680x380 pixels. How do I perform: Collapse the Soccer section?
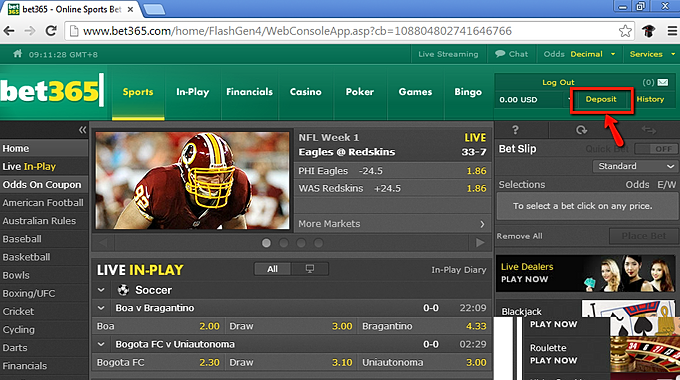101,290
